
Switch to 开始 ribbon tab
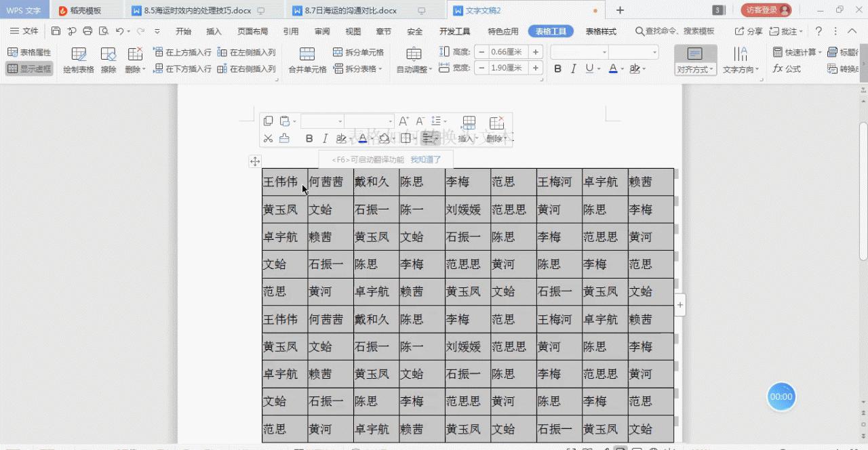(183, 31)
